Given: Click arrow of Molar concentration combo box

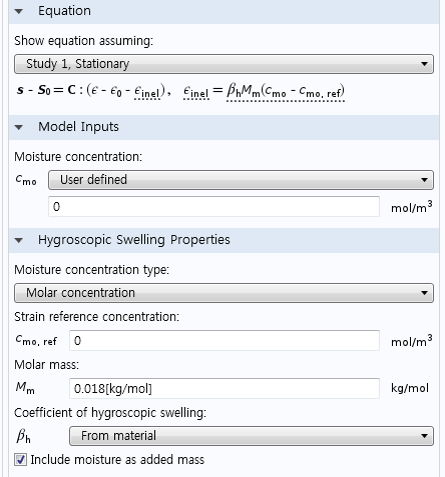Looking at the screenshot, I should click(424, 293).
